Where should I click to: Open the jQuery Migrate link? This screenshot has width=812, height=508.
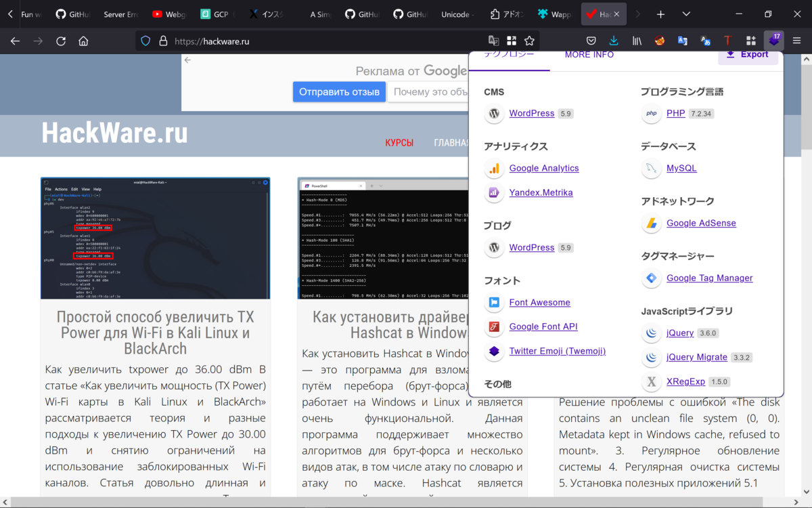tap(697, 358)
